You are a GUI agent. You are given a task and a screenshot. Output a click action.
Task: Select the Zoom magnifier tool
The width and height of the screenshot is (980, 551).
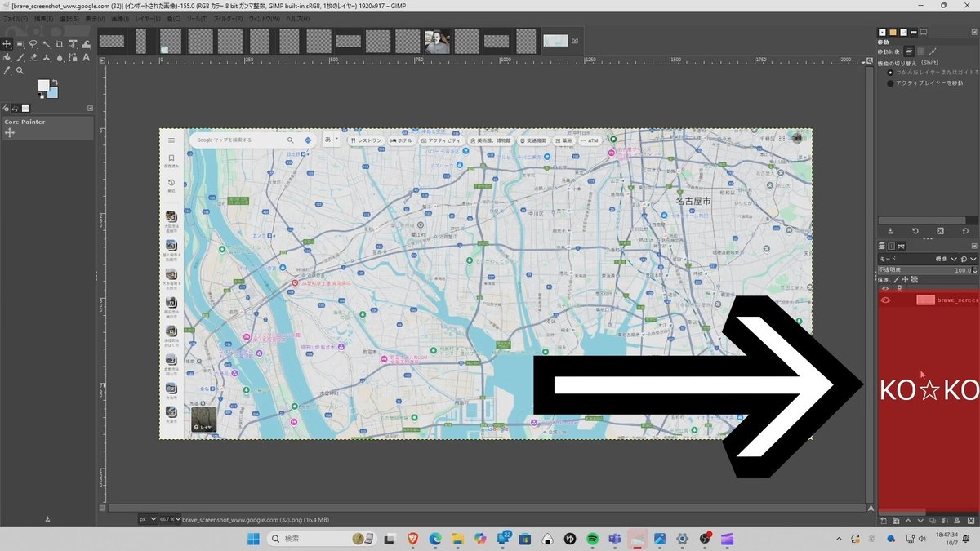point(20,71)
